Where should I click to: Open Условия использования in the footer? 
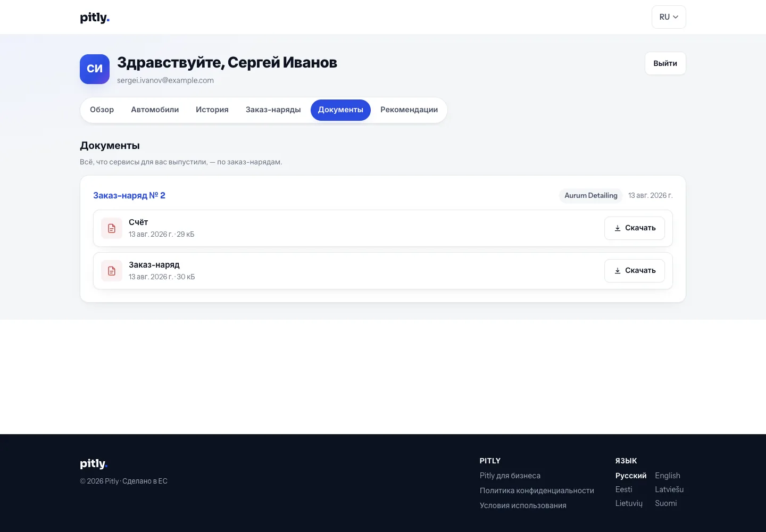click(x=523, y=505)
